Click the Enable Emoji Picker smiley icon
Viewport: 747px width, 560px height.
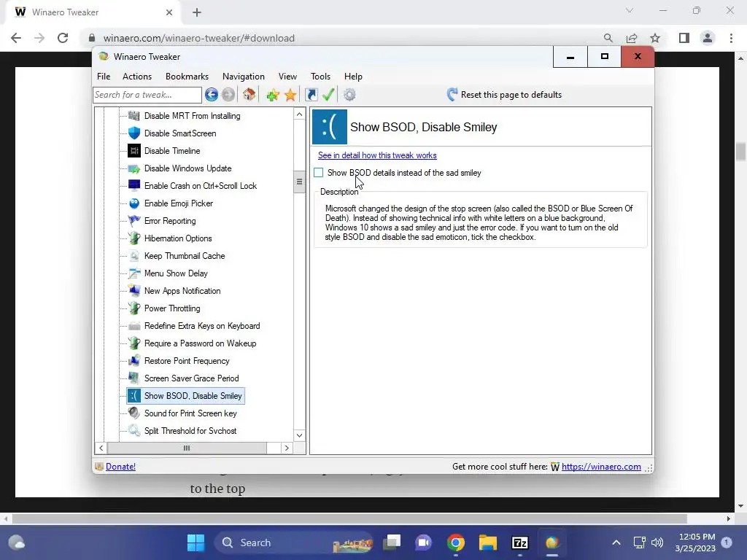click(134, 203)
